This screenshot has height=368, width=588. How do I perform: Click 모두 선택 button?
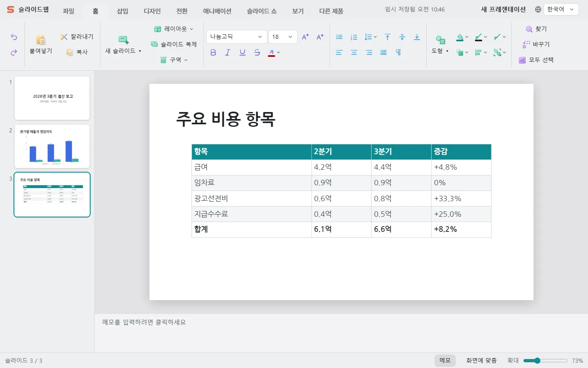click(x=536, y=60)
